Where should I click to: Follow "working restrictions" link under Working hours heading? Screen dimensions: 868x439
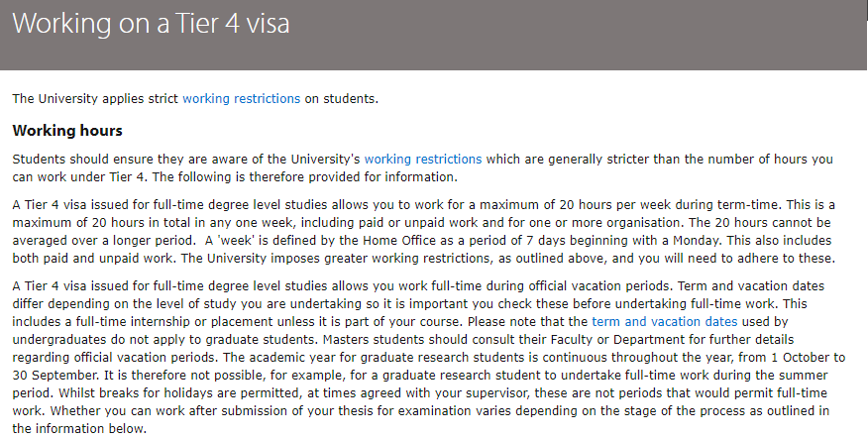tap(423, 160)
